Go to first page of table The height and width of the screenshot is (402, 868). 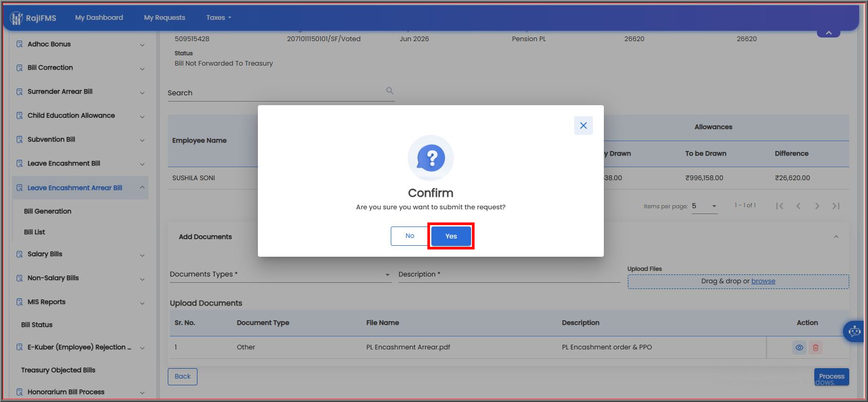click(779, 206)
